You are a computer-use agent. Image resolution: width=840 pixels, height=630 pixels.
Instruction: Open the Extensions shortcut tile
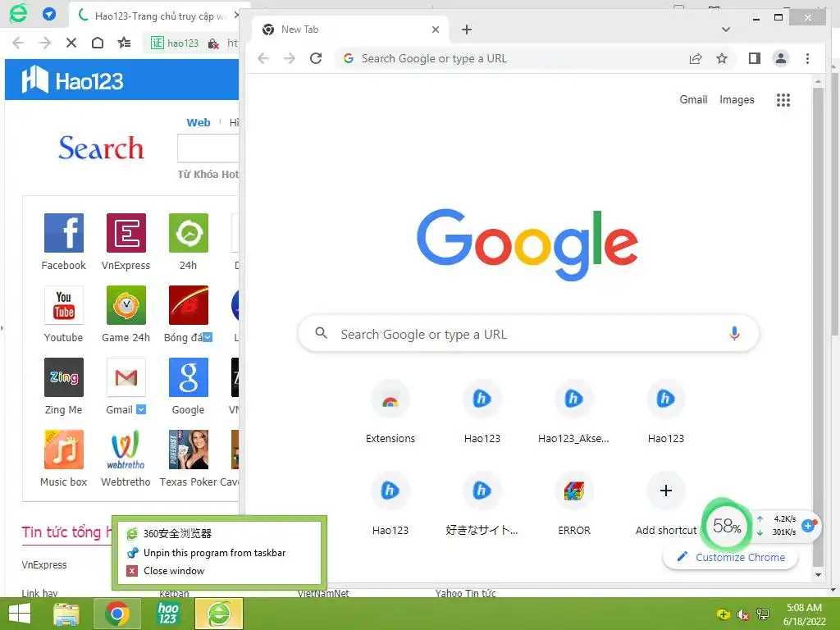(x=390, y=412)
